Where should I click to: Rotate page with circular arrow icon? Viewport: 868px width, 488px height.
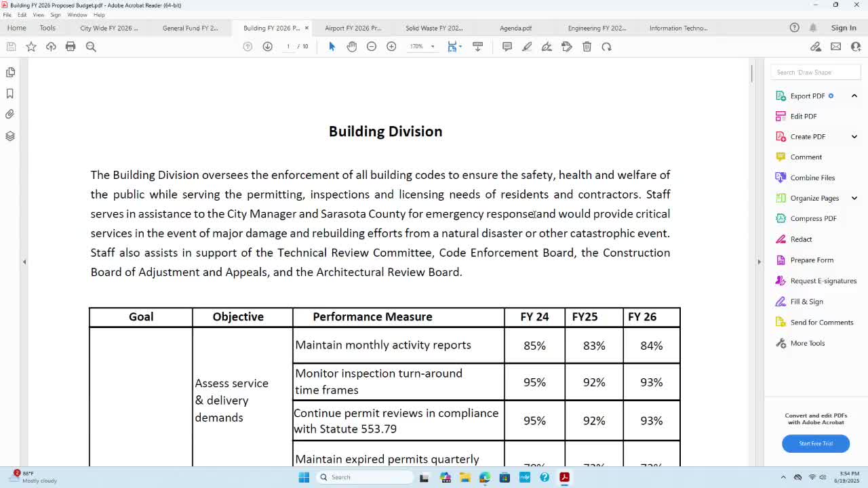pos(606,47)
